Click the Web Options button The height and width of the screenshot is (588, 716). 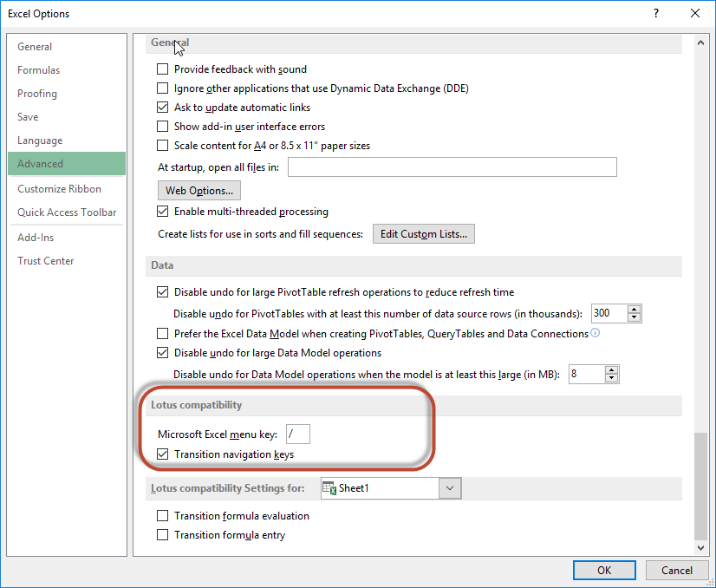199,191
